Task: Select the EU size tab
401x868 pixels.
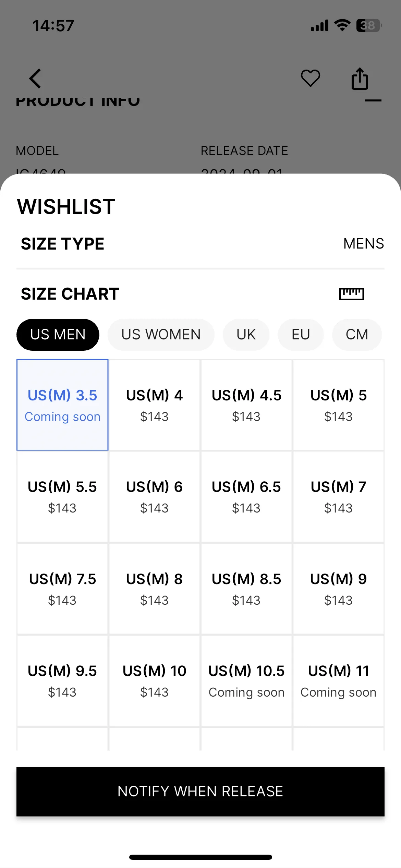Action: (x=301, y=335)
